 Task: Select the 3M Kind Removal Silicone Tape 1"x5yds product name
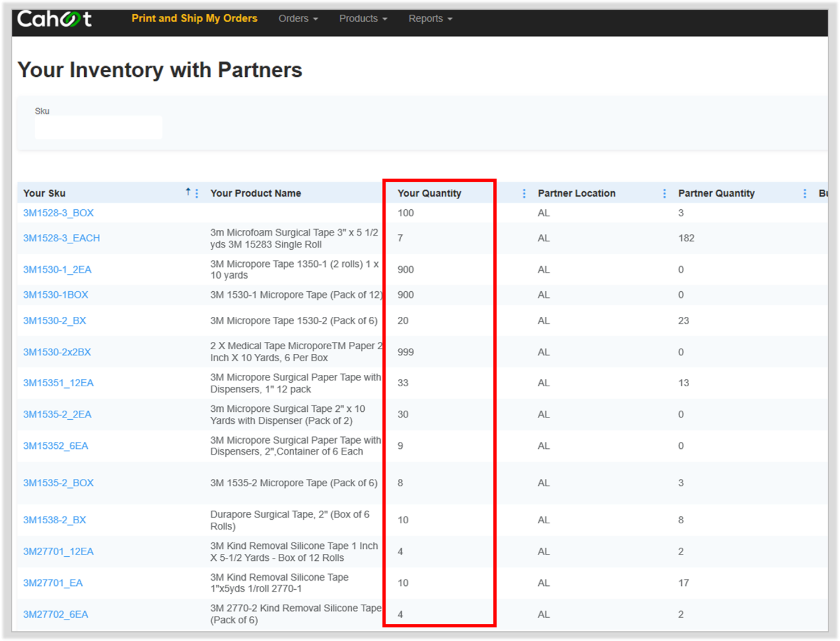pyautogui.click(x=279, y=583)
